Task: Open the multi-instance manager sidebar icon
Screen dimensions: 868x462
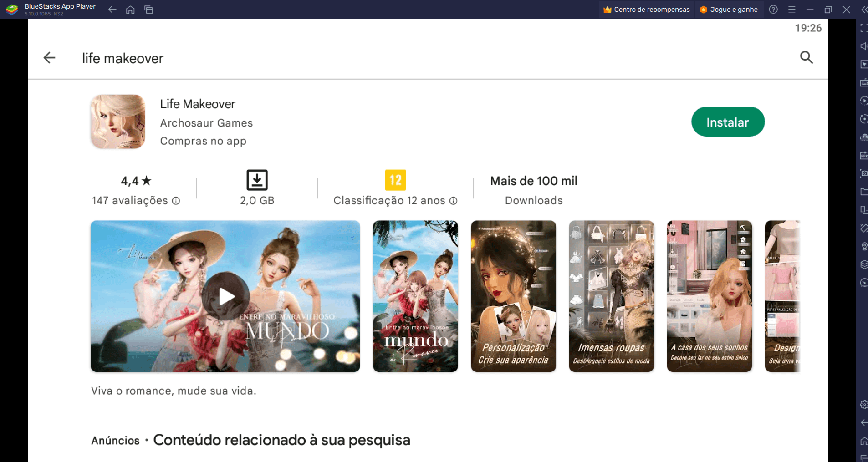Action: pyautogui.click(x=863, y=264)
